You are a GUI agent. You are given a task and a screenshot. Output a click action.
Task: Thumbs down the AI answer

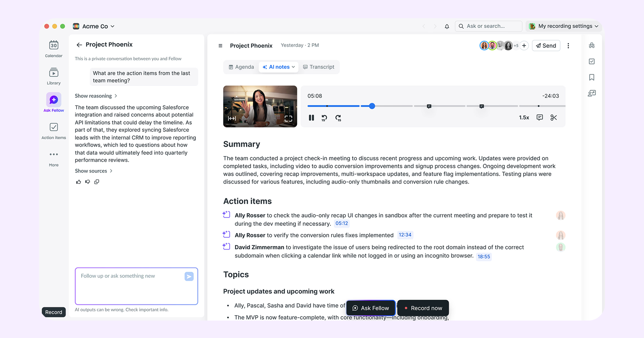[88, 182]
